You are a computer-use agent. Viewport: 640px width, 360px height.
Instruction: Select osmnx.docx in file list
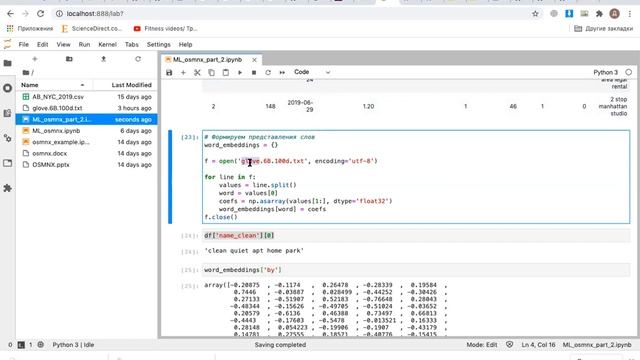pyautogui.click(x=87, y=153)
